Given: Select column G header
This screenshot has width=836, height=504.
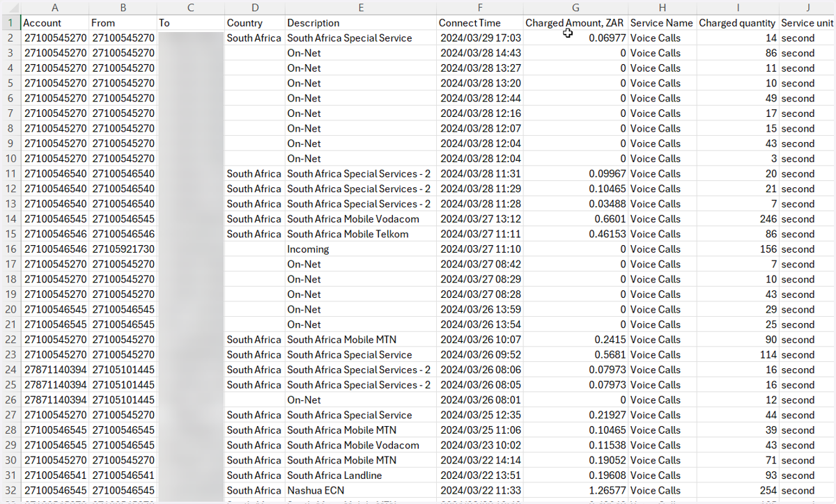Looking at the screenshot, I should (575, 7).
